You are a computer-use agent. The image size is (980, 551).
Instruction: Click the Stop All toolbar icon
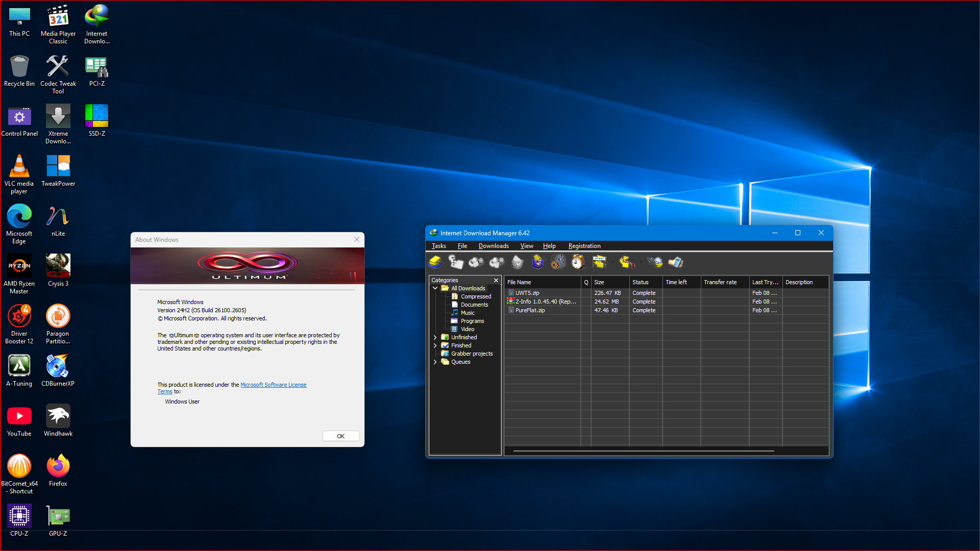(497, 262)
